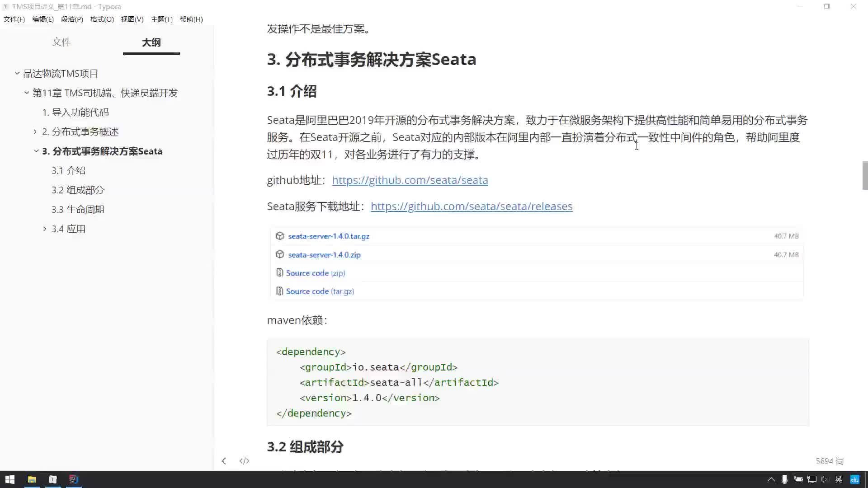Click network icon in system tray

pyautogui.click(x=812, y=479)
